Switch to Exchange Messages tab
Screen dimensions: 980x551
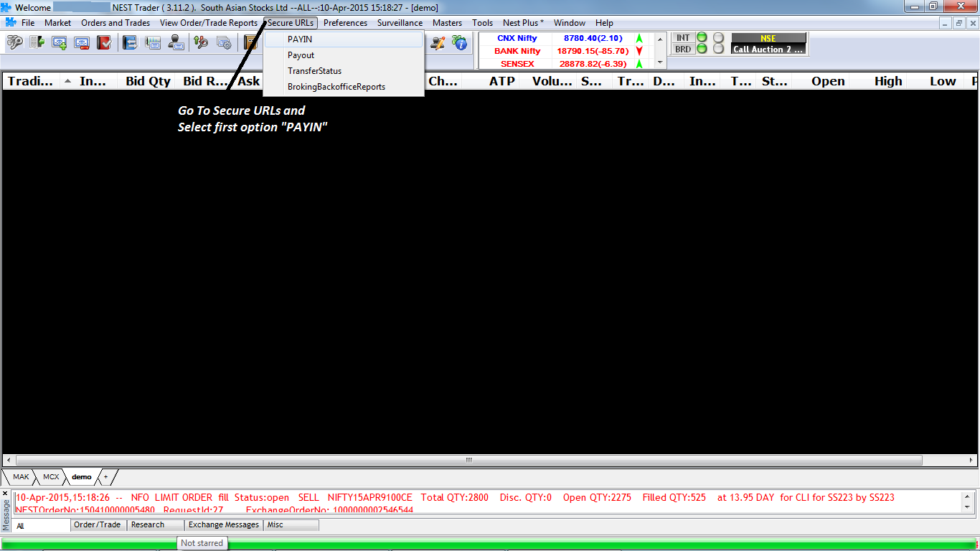[223, 525]
